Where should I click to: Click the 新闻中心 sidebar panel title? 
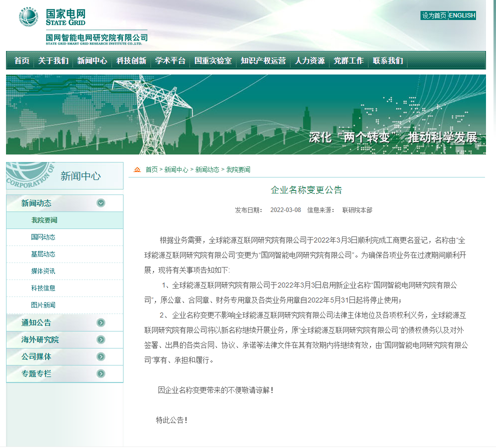click(x=80, y=176)
